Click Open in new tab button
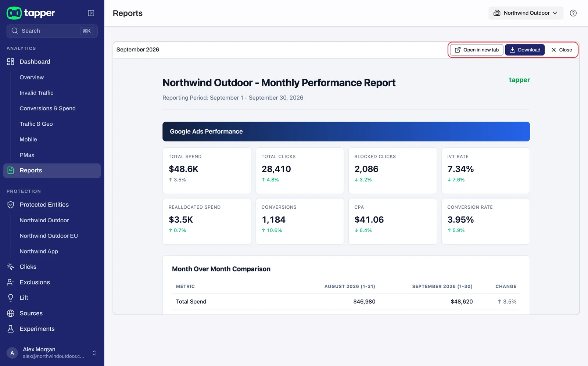The width and height of the screenshot is (588, 366). pos(477,50)
